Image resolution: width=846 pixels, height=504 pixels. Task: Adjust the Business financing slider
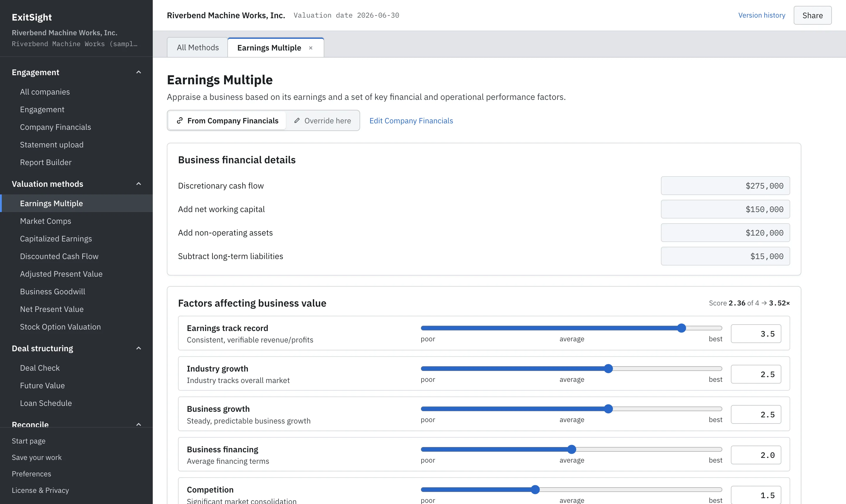coord(572,449)
